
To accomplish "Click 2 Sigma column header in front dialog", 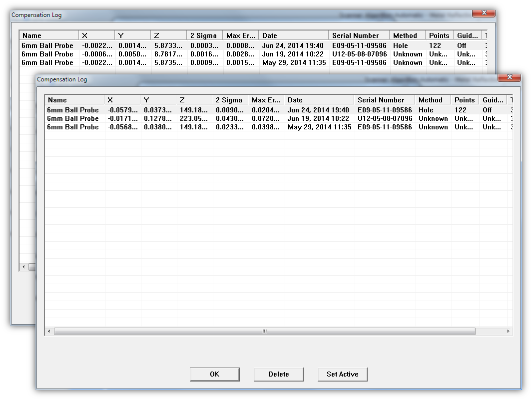I will (229, 100).
